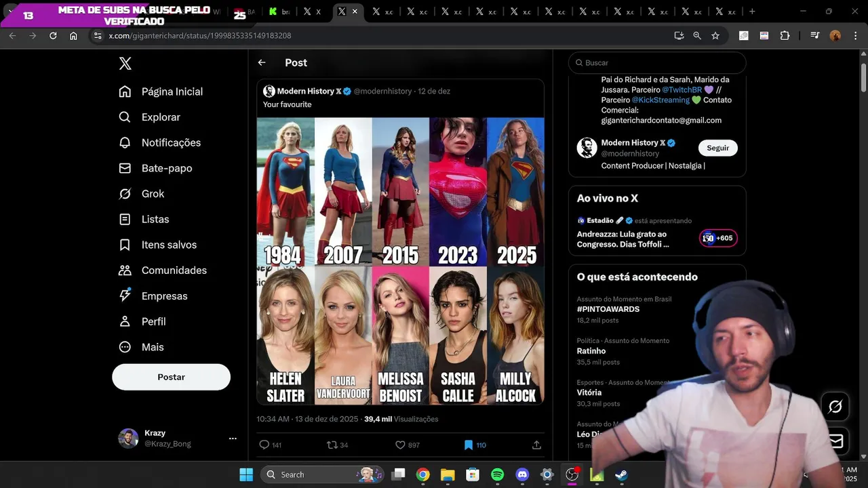Screen dimensions: 868x488
Task: Expand the Mais menu
Action: tap(142, 347)
